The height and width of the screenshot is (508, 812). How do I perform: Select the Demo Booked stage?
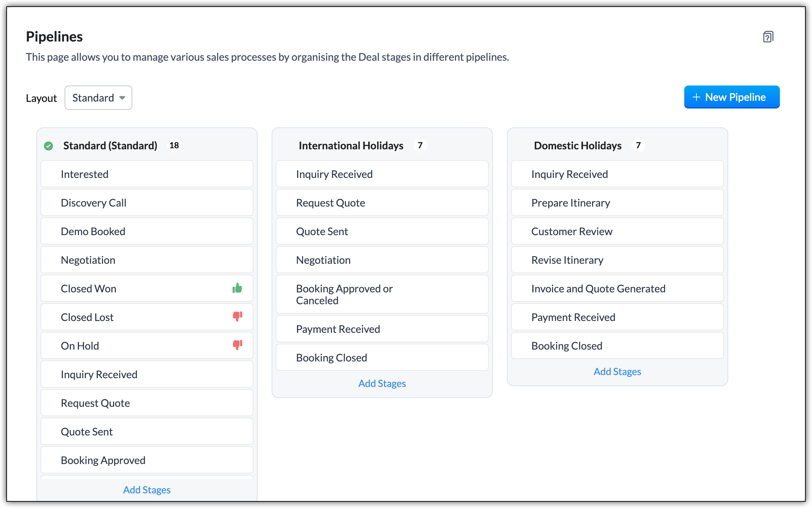click(x=147, y=231)
